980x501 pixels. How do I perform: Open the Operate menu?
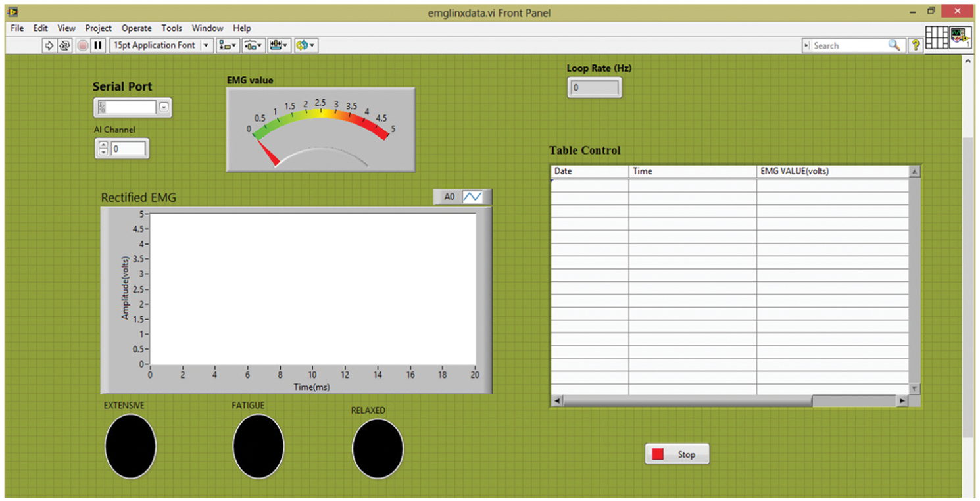[x=136, y=28]
